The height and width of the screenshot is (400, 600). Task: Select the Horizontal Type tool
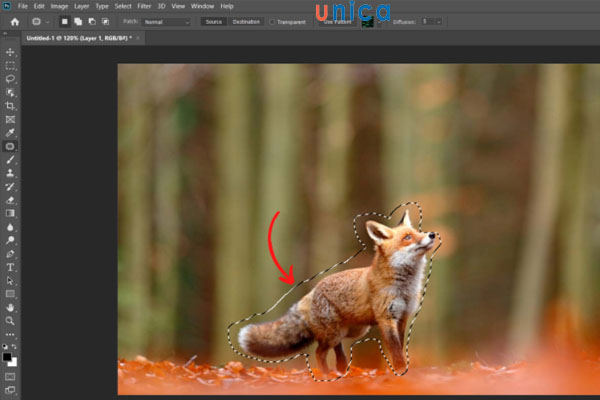(10, 267)
